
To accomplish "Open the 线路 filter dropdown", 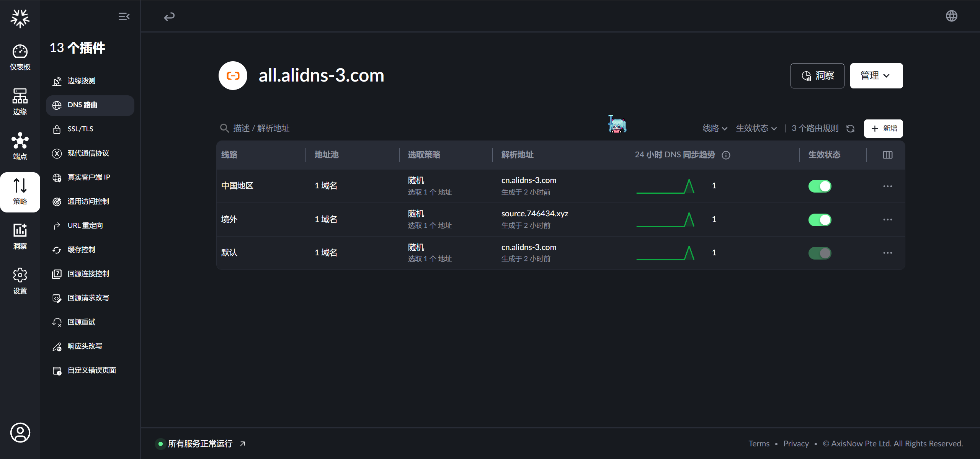I will tap(714, 128).
